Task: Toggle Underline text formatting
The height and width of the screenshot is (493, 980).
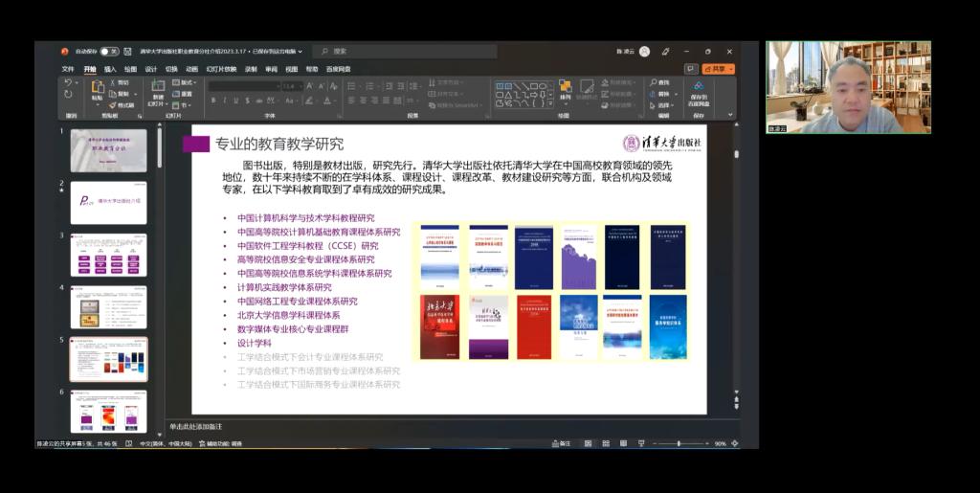Action: click(x=237, y=101)
